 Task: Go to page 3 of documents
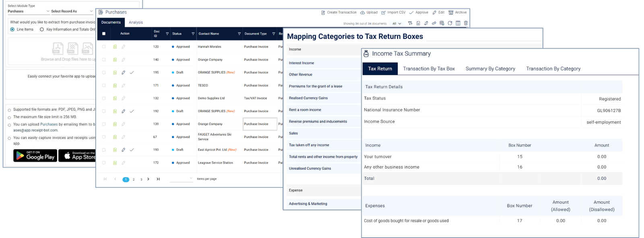pos(141,180)
